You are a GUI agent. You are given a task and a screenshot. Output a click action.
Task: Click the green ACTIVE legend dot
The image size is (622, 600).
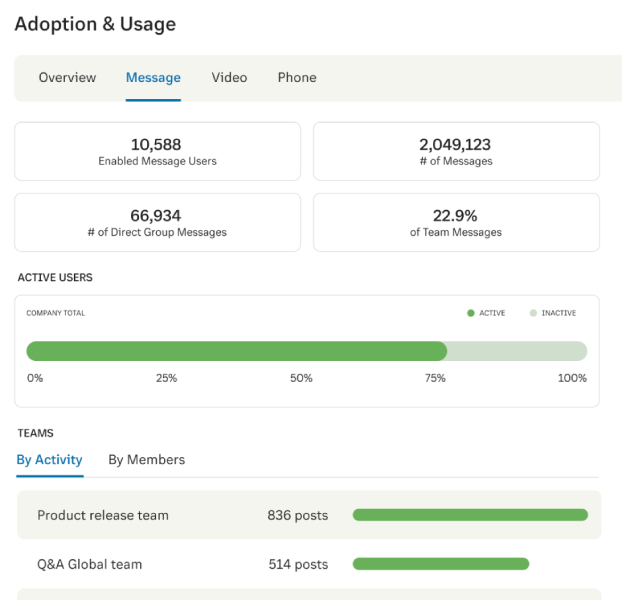pyautogui.click(x=471, y=313)
